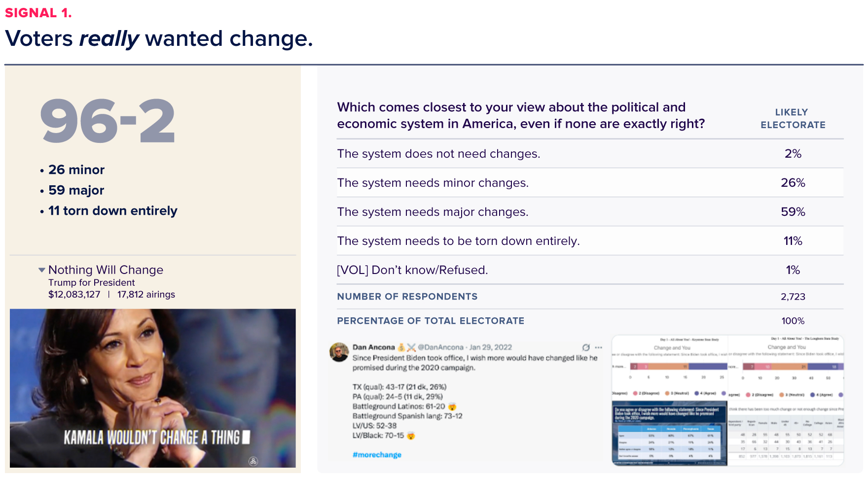The width and height of the screenshot is (868, 478).
Task: Click exploding head emoji after Battleground Latinos
Action: [452, 407]
